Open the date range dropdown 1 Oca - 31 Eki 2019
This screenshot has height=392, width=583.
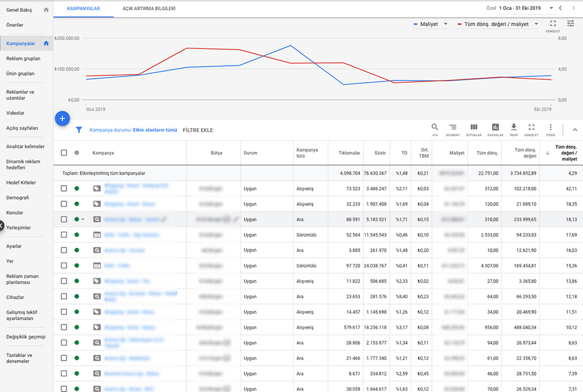526,8
